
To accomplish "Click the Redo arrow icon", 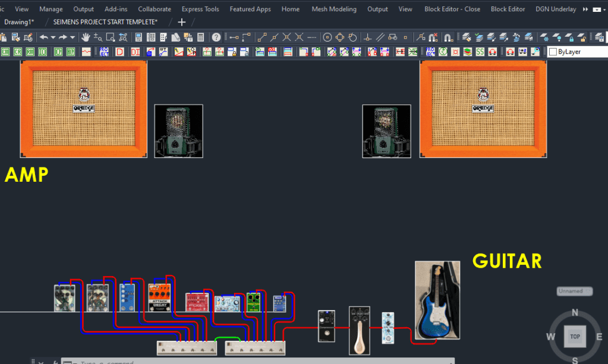I will 63,37.
